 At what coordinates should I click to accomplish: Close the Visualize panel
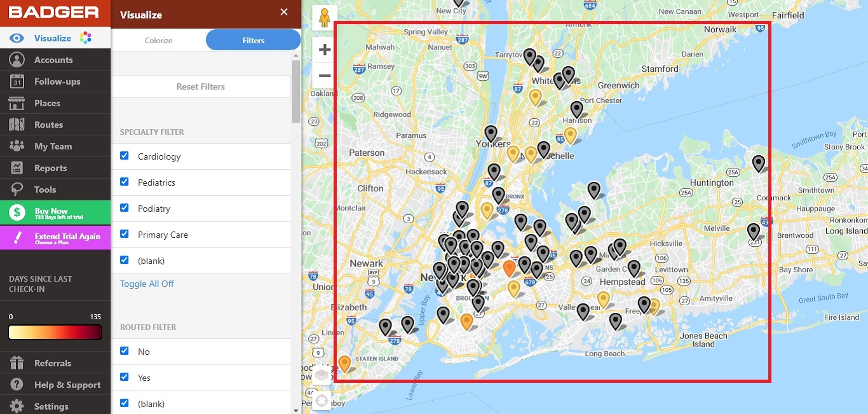pyautogui.click(x=283, y=11)
